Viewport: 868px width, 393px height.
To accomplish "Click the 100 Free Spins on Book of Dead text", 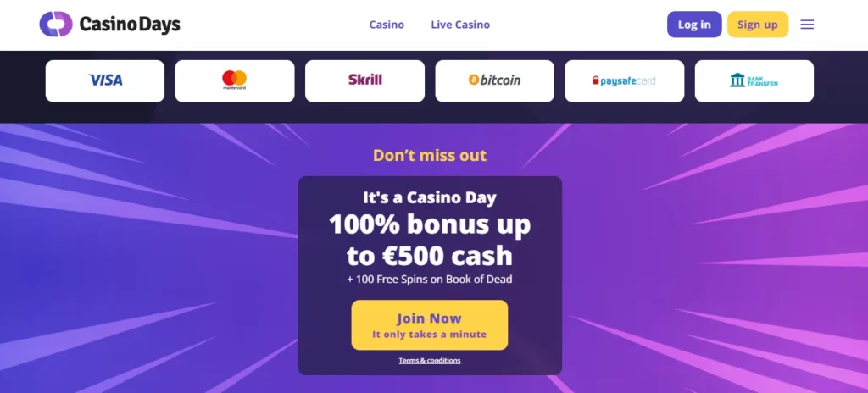I will (x=430, y=280).
